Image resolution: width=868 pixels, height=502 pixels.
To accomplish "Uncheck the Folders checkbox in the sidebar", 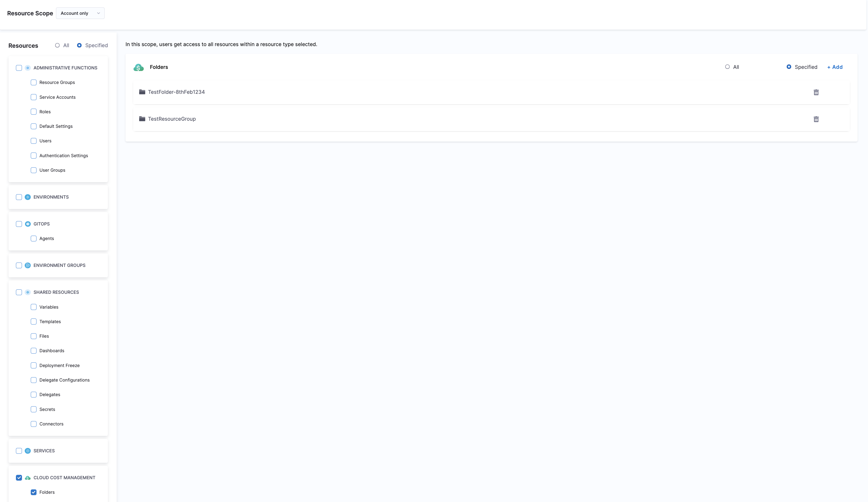I will pos(33,492).
